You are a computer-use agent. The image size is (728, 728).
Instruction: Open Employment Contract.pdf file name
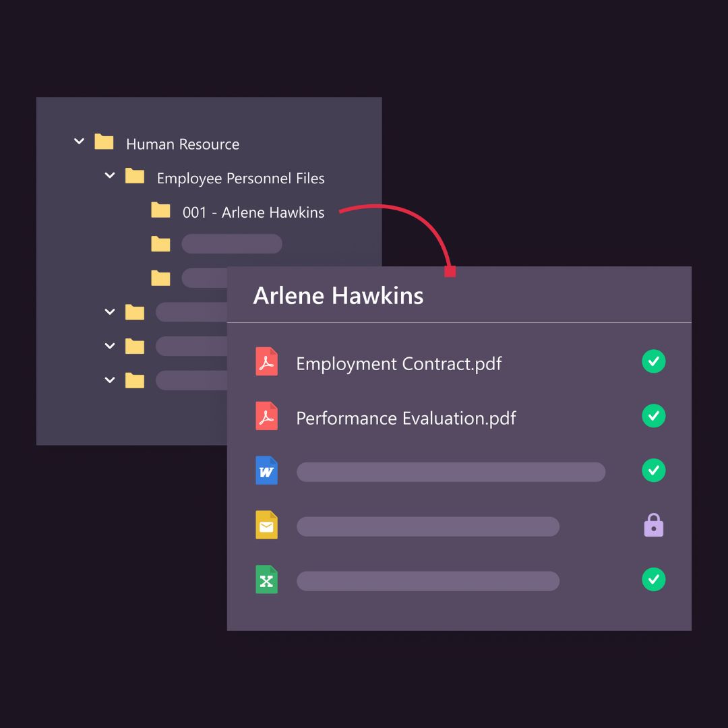tap(399, 364)
